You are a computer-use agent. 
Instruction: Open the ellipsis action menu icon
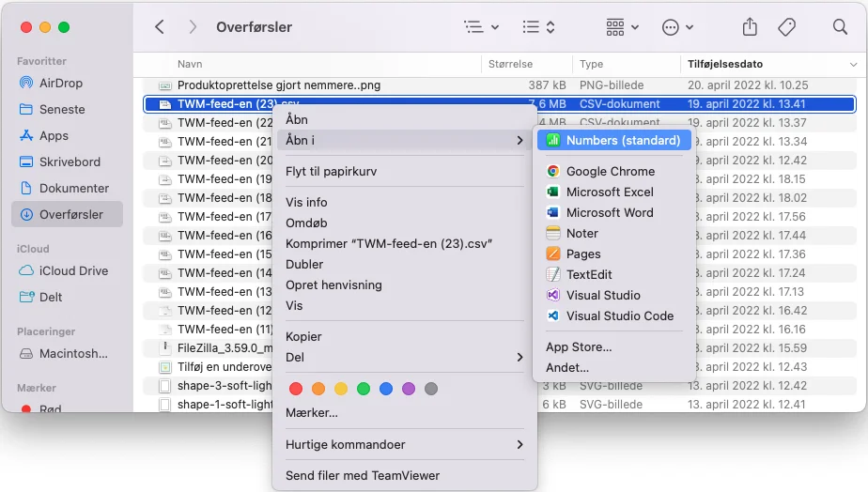tap(677, 27)
